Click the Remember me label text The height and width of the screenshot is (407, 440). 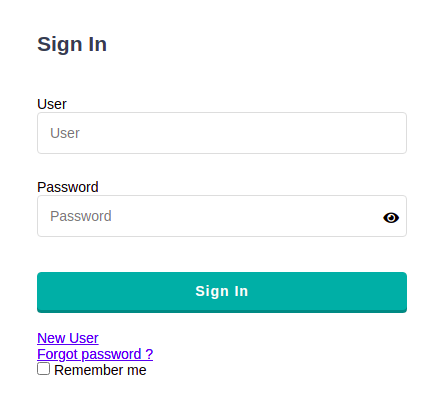click(100, 370)
